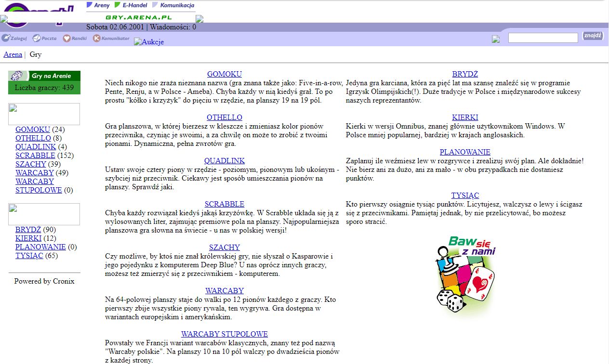
Task: Open TYSIĄC in the sidebar list
Action: pyautogui.click(x=29, y=256)
